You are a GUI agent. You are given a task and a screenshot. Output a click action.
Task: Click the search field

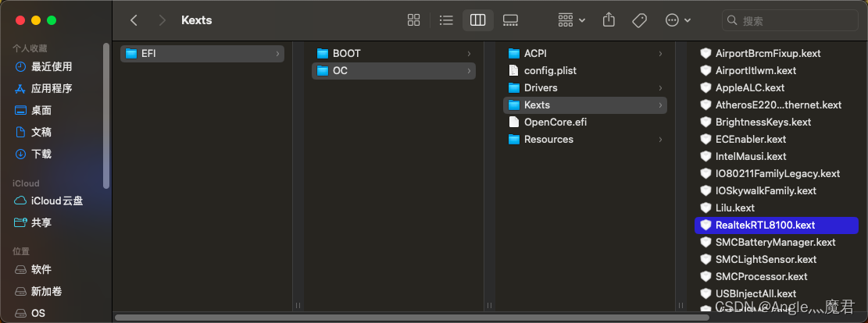790,20
